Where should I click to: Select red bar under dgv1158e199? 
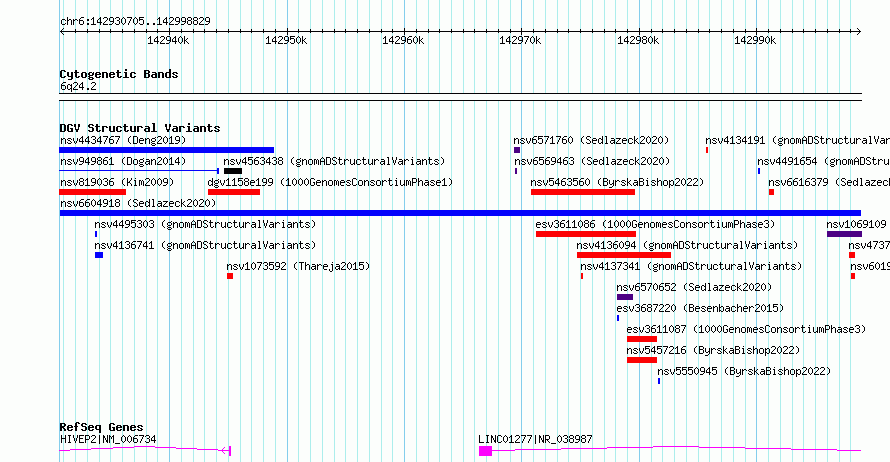234,192
